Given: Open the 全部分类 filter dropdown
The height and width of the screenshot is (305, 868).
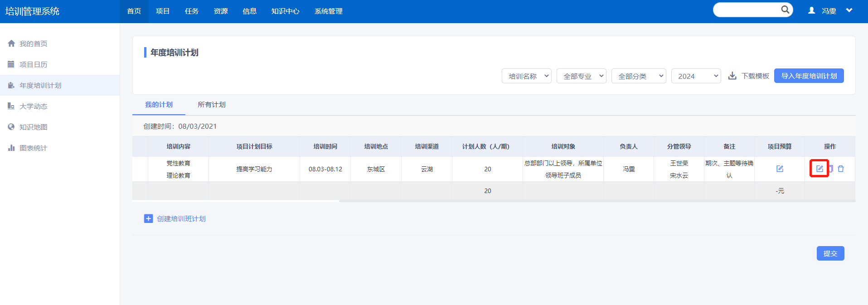Looking at the screenshot, I should point(638,76).
